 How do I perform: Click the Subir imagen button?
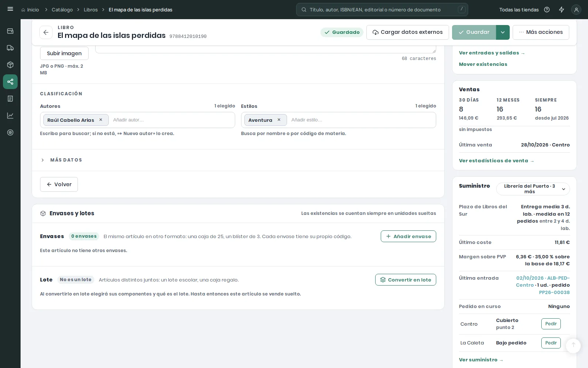(x=64, y=53)
